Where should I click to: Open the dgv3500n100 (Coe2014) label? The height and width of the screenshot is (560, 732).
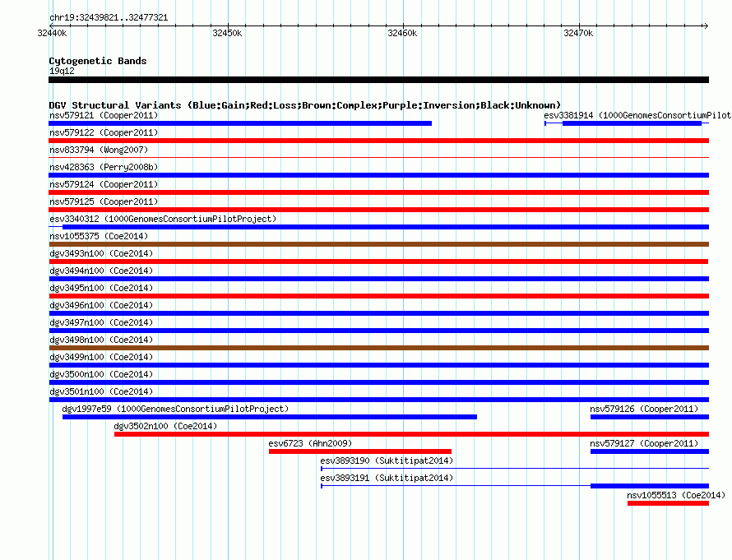(x=101, y=374)
